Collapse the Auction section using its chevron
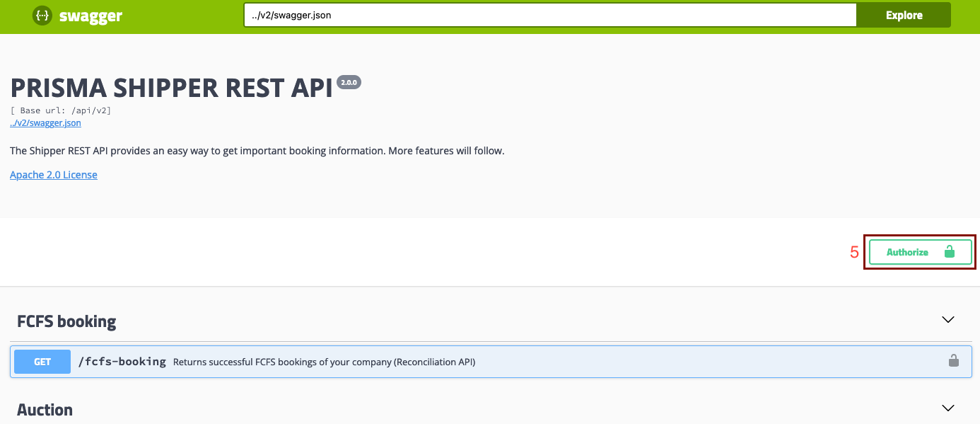 pyautogui.click(x=948, y=408)
